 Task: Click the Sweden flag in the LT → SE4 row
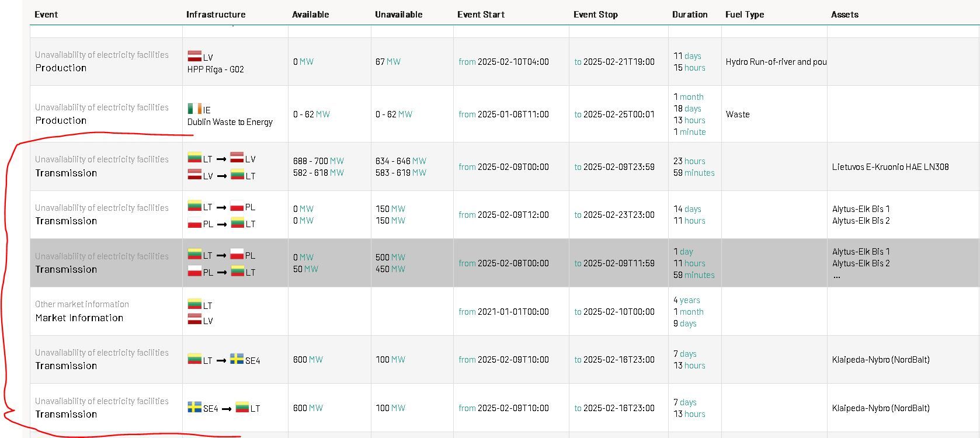pos(237,359)
